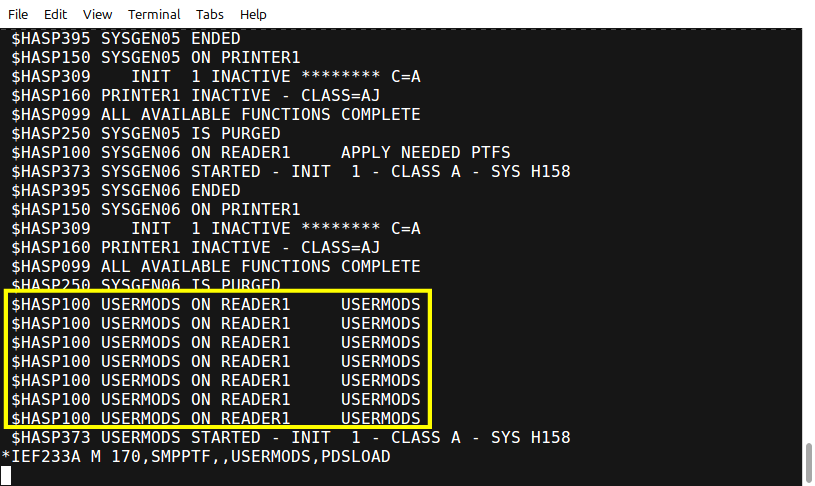Open the View menu

pyautogui.click(x=97, y=15)
